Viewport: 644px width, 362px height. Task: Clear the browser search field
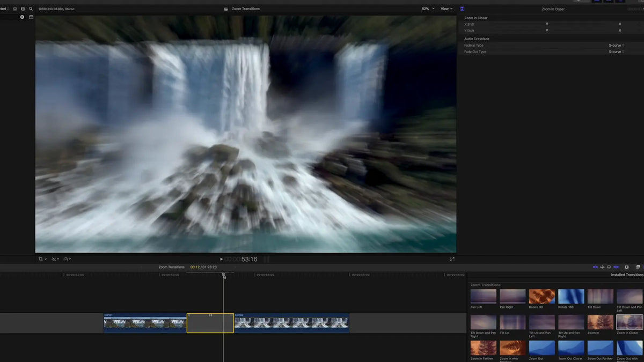22,17
